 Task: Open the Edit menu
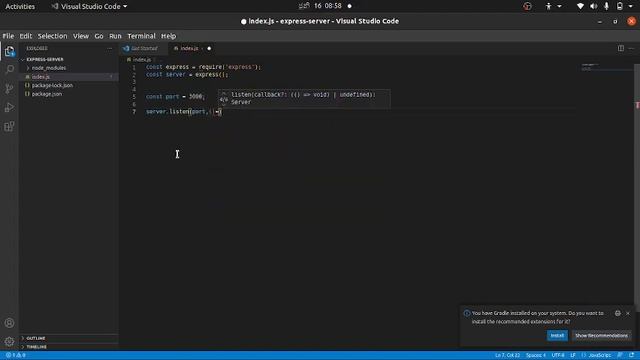pyautogui.click(x=26, y=36)
